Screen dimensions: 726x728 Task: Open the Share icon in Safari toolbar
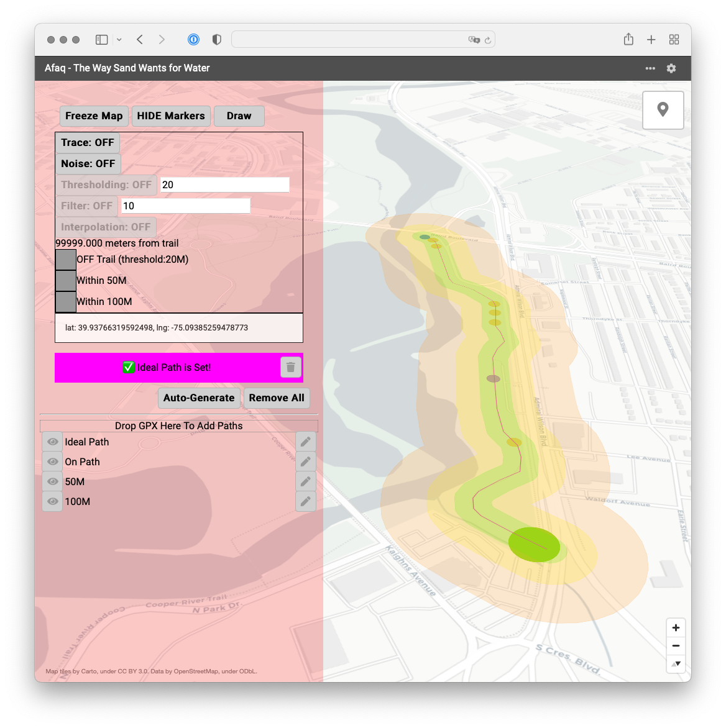coord(628,40)
